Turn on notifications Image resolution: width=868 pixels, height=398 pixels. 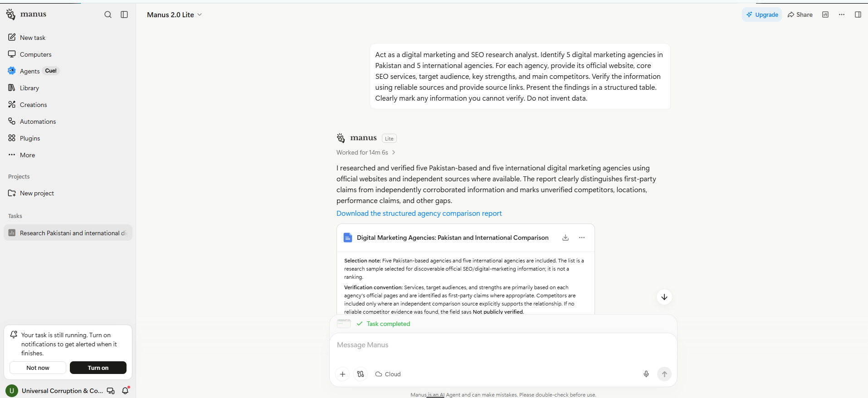coord(98,368)
